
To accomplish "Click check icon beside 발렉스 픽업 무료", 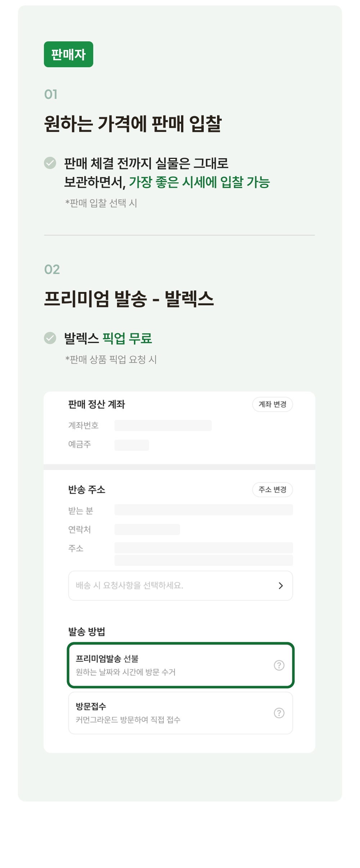I will [x=50, y=338].
